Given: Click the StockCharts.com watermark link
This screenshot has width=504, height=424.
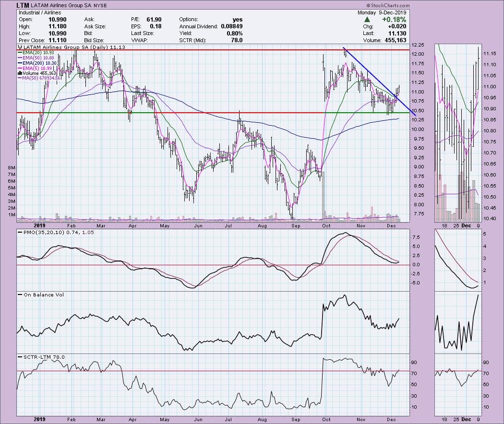Looking at the screenshot, I should pyautogui.click(x=388, y=5).
